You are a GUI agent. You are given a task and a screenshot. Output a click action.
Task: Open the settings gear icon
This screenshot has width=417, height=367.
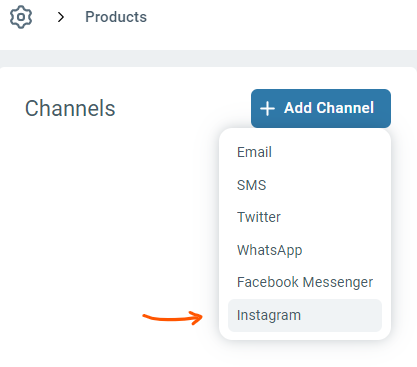tap(21, 17)
